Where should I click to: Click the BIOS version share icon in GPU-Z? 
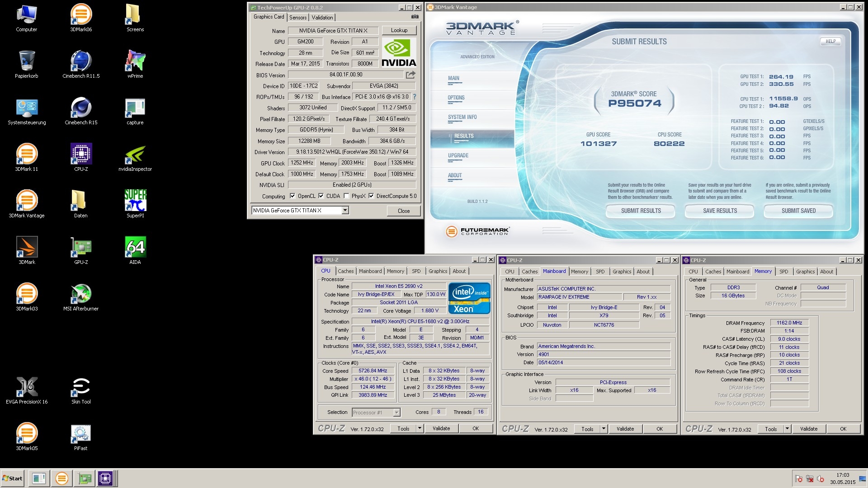(410, 75)
